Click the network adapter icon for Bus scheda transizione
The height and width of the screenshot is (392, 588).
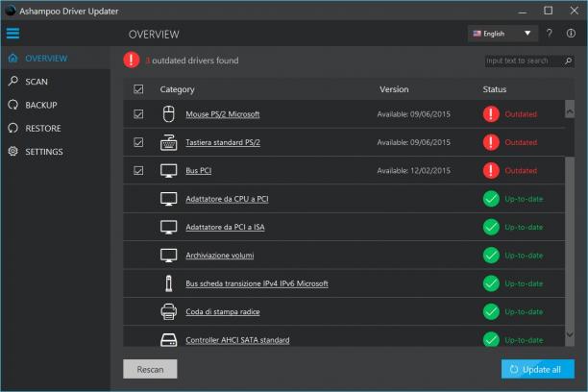pos(169,283)
